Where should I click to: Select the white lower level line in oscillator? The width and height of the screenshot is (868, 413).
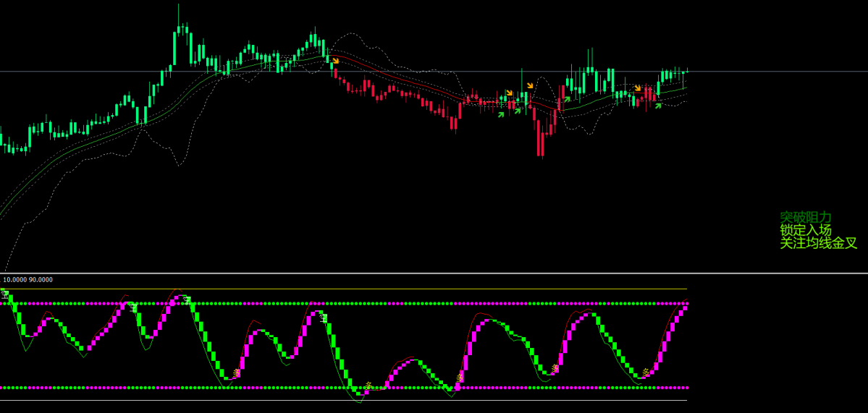click(343, 400)
